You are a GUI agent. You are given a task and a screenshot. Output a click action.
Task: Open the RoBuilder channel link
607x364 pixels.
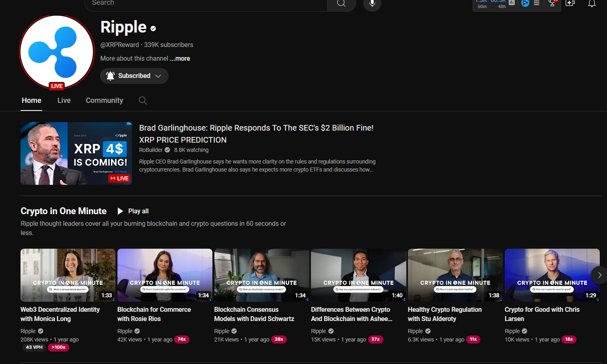click(151, 150)
